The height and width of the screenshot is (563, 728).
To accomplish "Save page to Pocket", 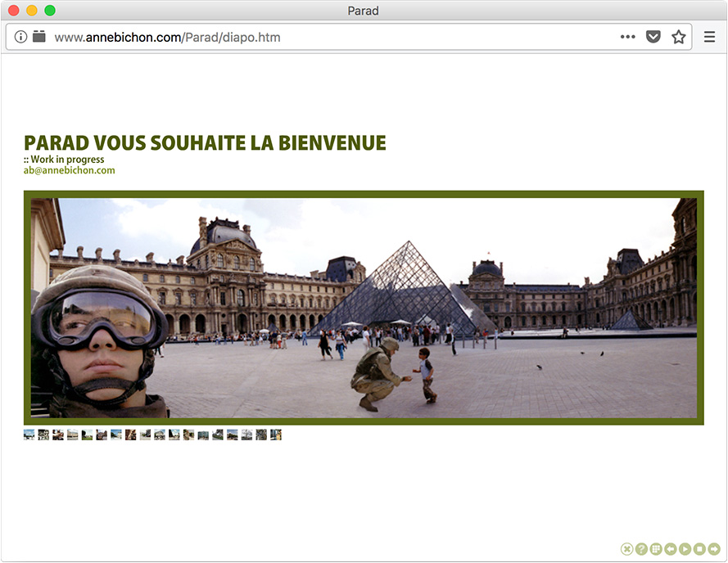I will [653, 37].
